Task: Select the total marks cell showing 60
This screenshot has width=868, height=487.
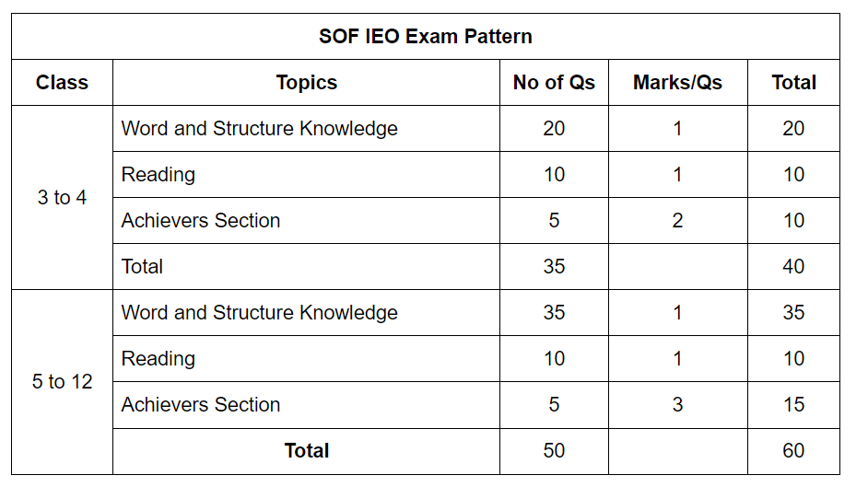Action: tap(793, 451)
